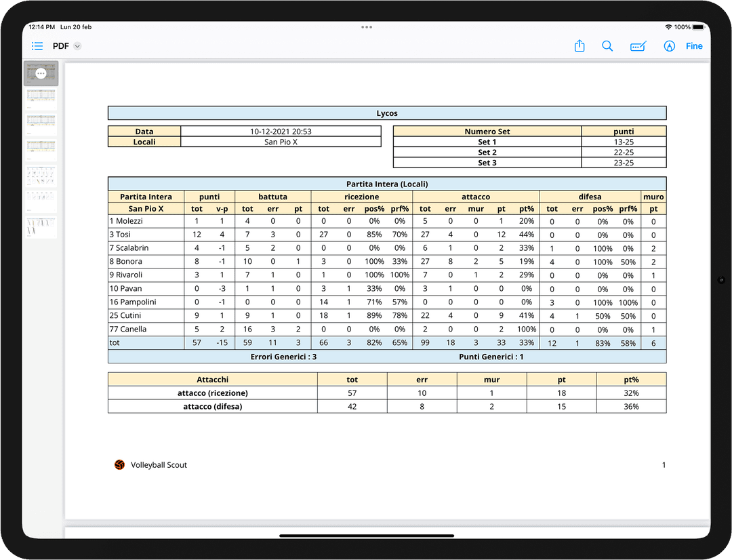The width and height of the screenshot is (732, 560).
Task: Select the third page thumbnail
Action: click(x=41, y=124)
